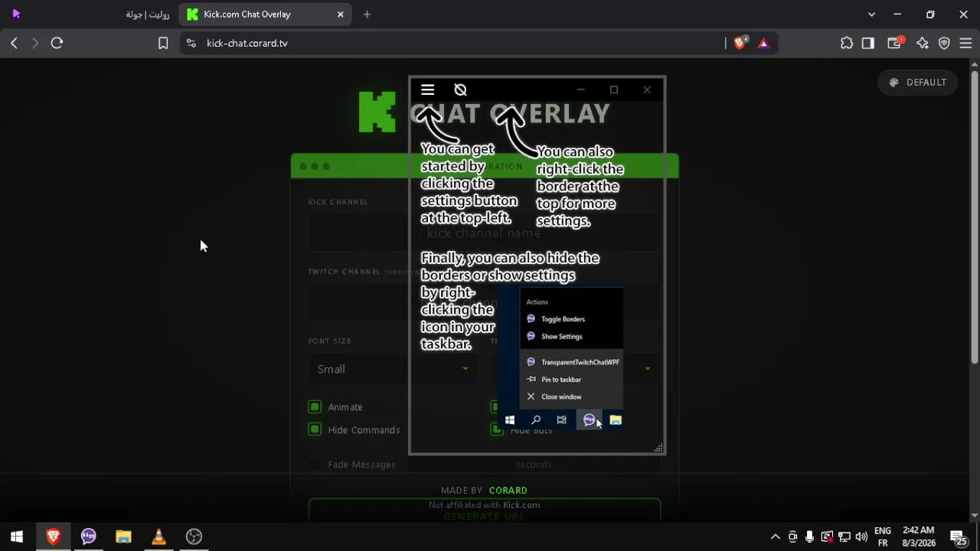
Task: Bookmark this page
Action: tap(163, 44)
